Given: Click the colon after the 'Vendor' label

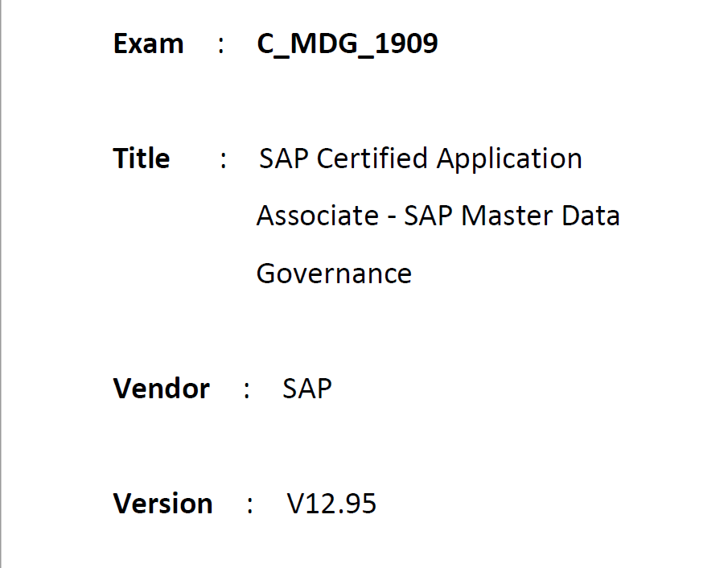Looking at the screenshot, I should [246, 391].
